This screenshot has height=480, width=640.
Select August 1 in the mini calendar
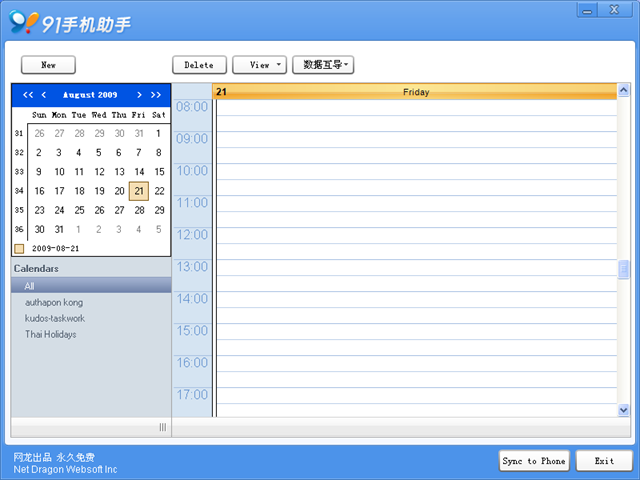158,133
